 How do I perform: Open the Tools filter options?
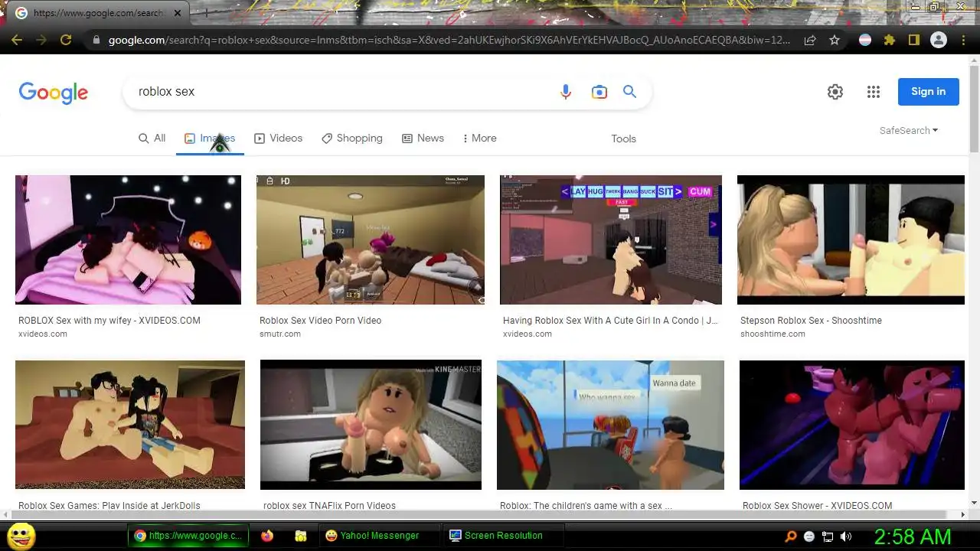tap(623, 139)
